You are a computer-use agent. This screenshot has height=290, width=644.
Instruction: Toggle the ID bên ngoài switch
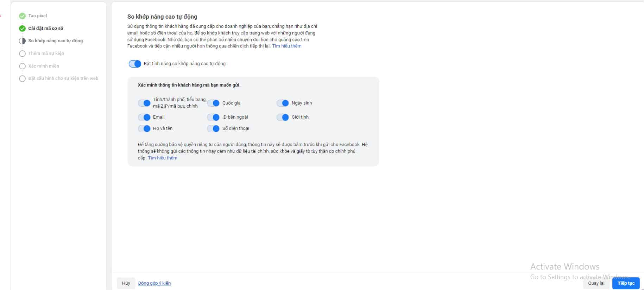click(213, 117)
